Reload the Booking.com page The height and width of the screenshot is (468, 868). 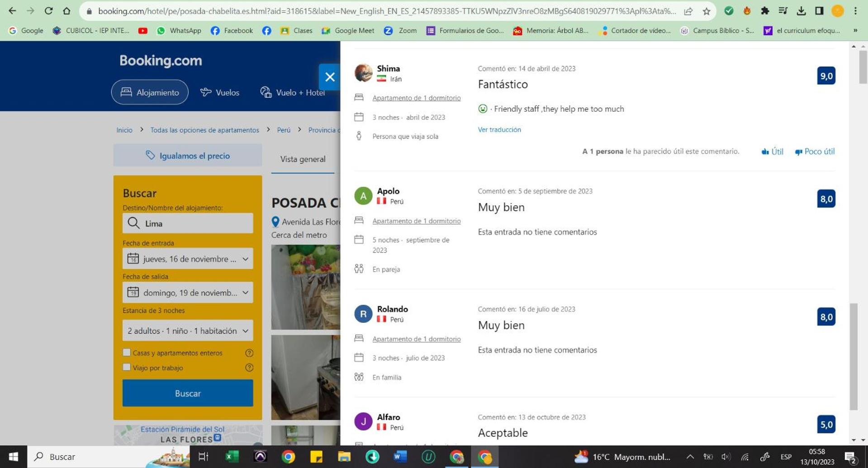click(48, 11)
